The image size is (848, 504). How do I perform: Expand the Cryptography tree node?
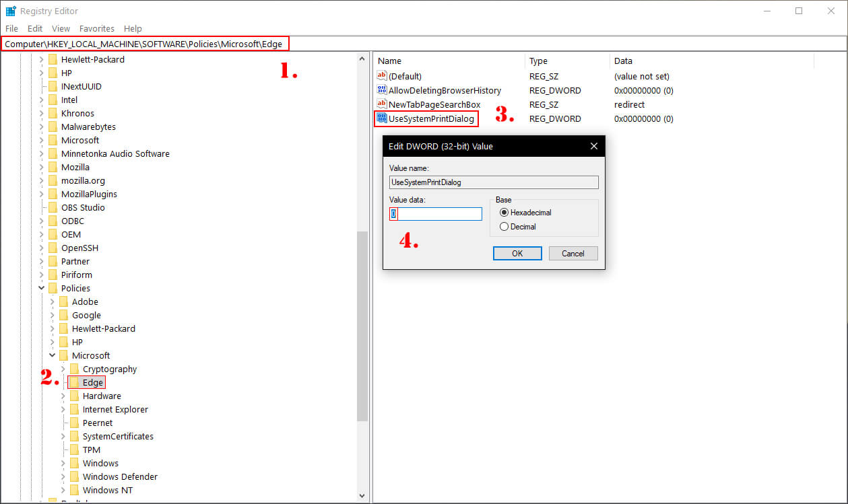[x=63, y=369]
